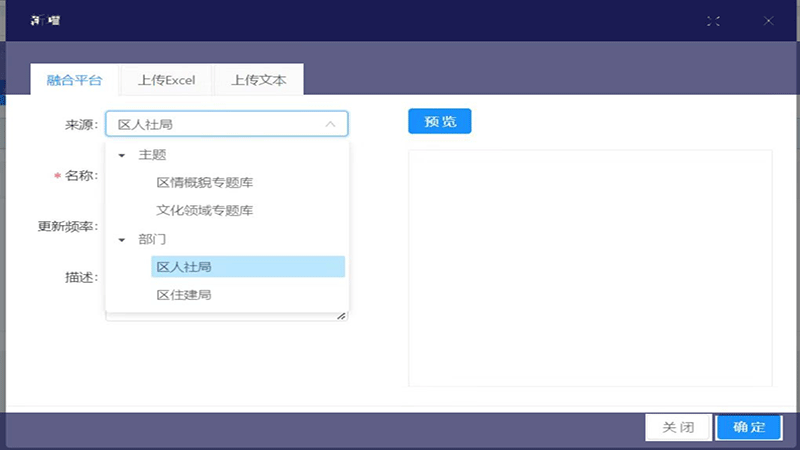Go to the 上传文本 tab

258,80
